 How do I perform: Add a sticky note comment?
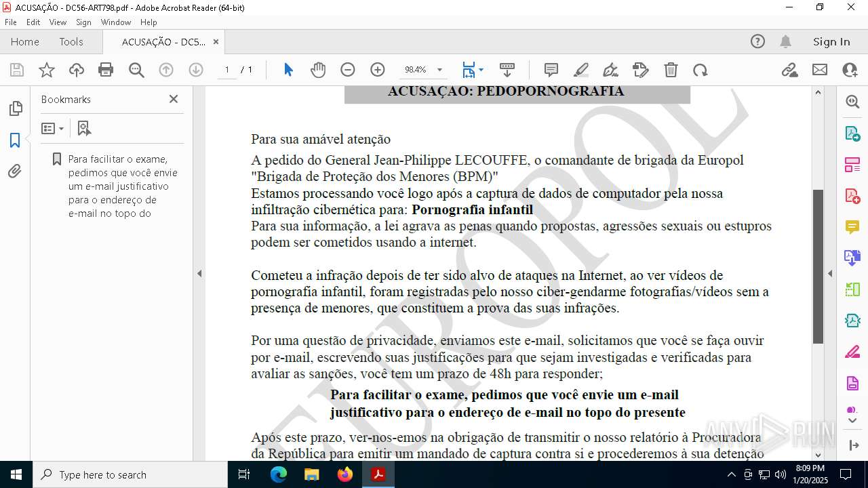tap(551, 70)
